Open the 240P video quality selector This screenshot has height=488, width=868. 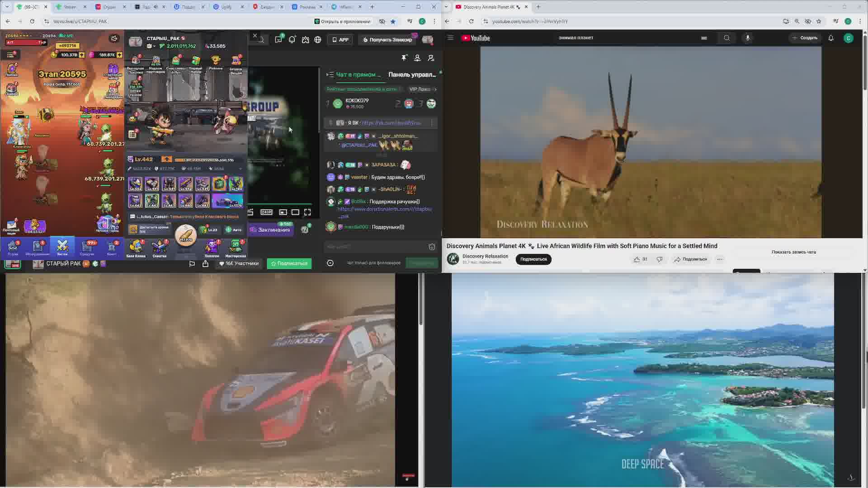click(266, 212)
